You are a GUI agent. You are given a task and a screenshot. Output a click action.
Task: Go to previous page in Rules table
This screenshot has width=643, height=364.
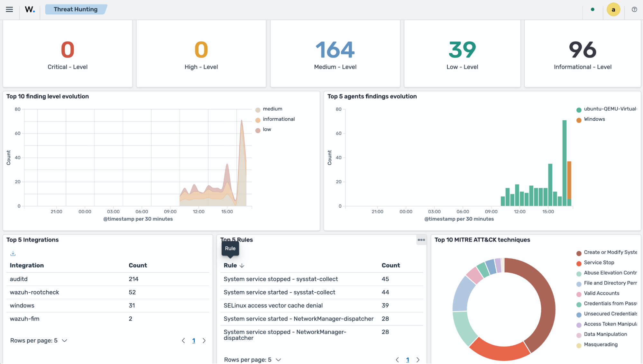(397, 359)
